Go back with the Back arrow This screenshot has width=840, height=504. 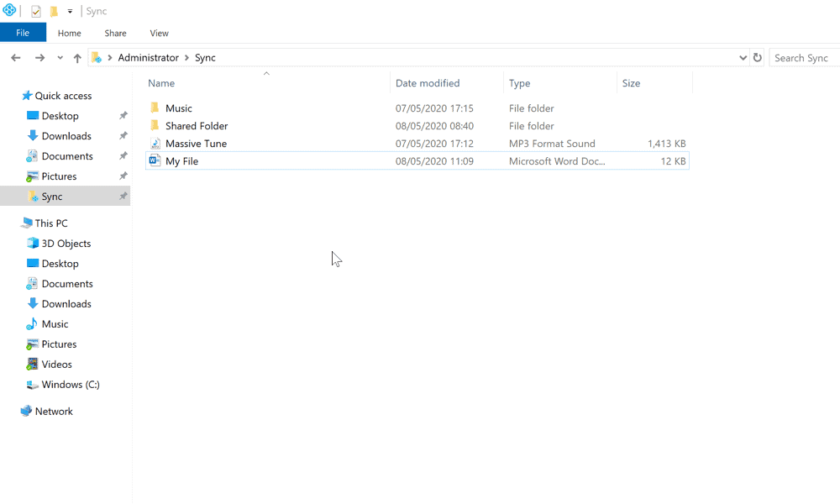[15, 58]
